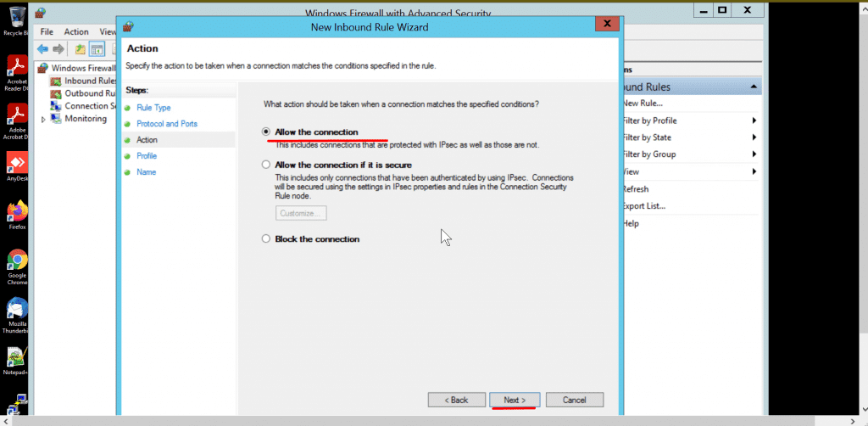Select the 'Block the connection' option
The height and width of the screenshot is (426, 868).
(x=266, y=239)
